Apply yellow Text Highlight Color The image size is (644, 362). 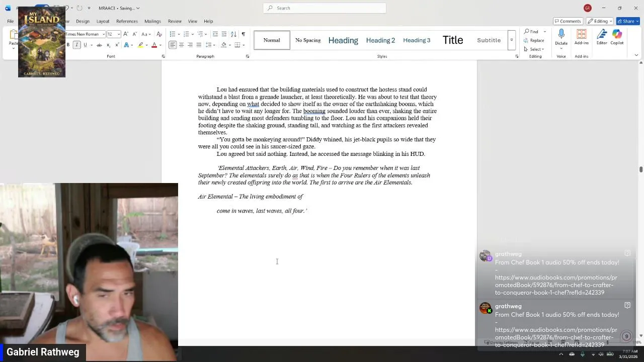click(x=141, y=45)
